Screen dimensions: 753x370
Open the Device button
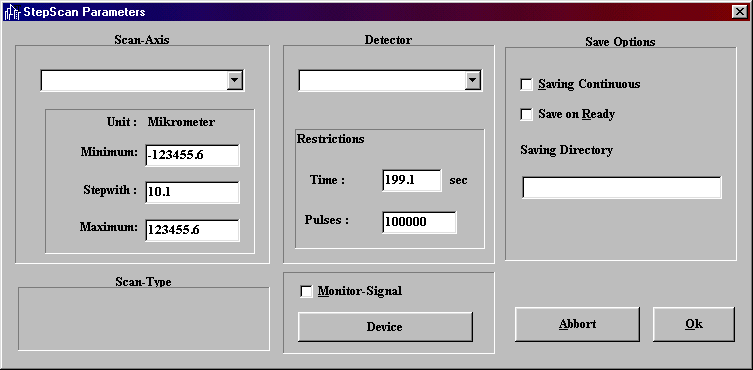coord(385,327)
